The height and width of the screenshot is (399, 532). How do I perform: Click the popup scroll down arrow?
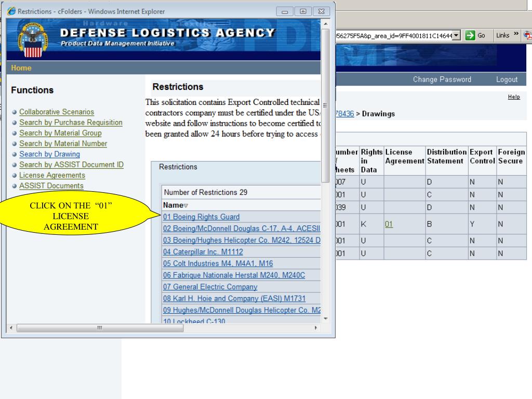click(325, 318)
